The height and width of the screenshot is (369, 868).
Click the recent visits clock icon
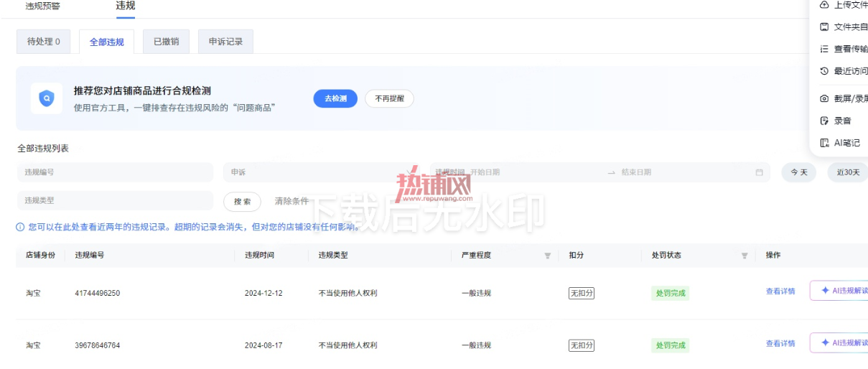click(x=824, y=71)
